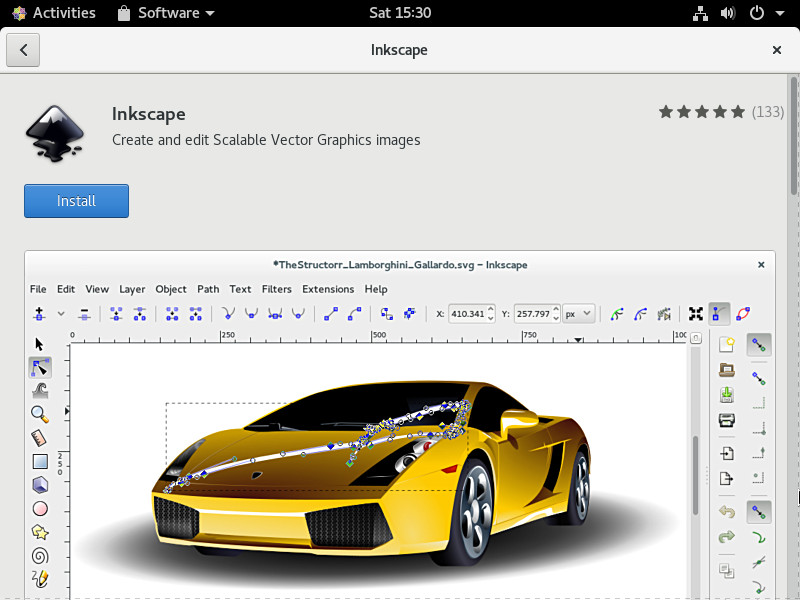Open the Filters menu
800x600 pixels.
[x=277, y=289]
